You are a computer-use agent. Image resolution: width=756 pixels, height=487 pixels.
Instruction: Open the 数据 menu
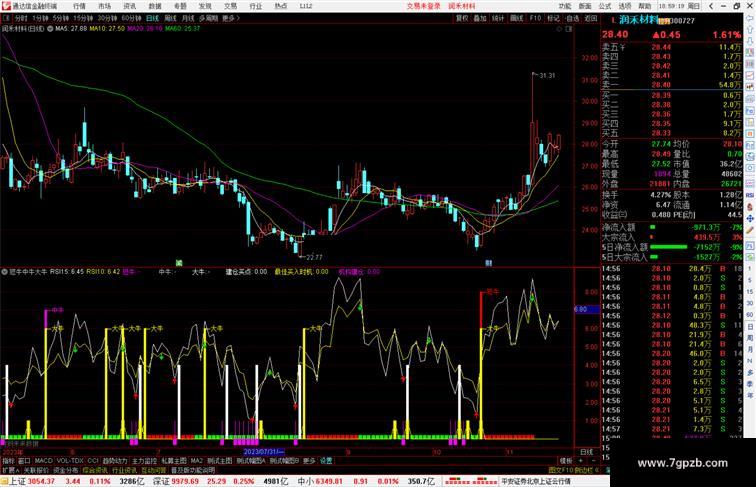coord(155,6)
